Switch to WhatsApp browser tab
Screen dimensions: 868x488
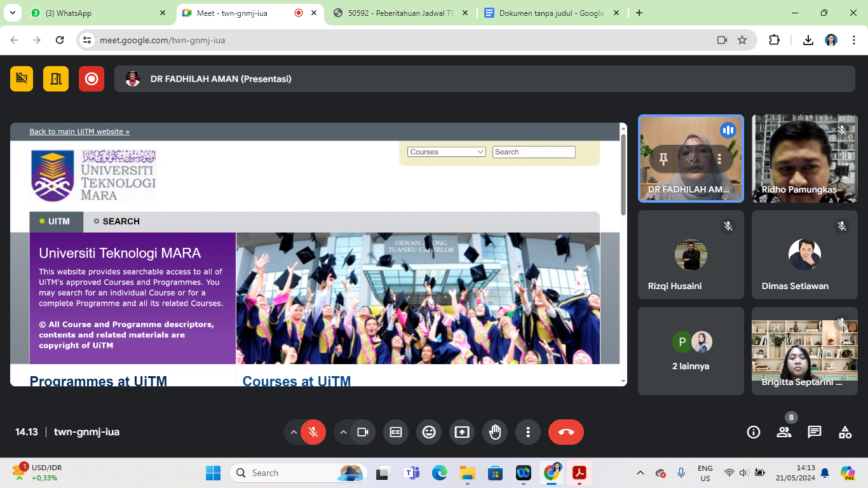(98, 13)
